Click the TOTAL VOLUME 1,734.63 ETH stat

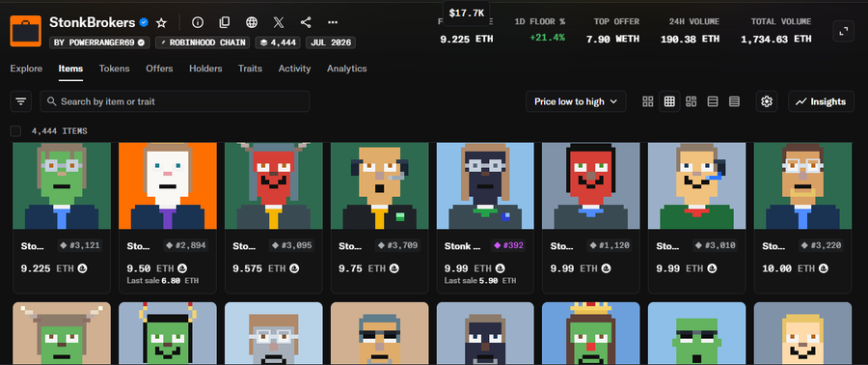point(776,31)
